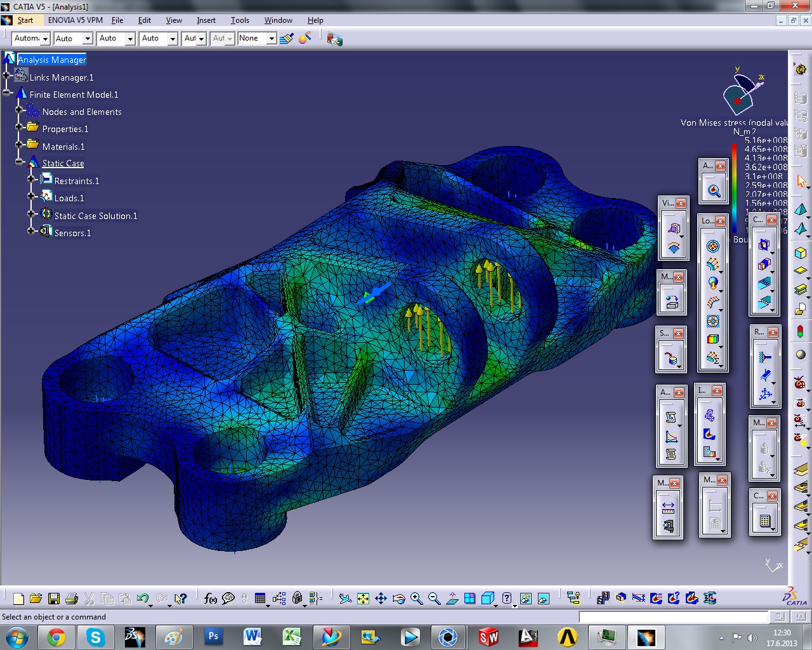Open the Insert menu
Screen dimensions: 812x650
tap(206, 20)
